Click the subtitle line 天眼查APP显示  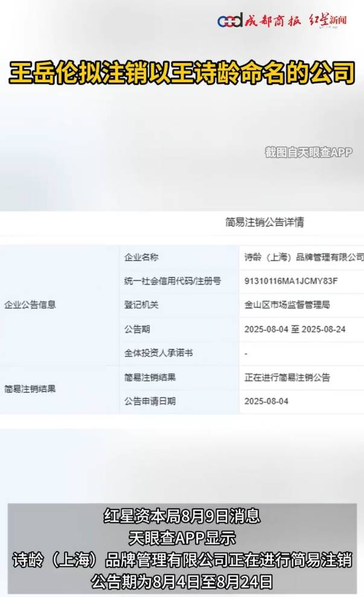click(x=182, y=538)
